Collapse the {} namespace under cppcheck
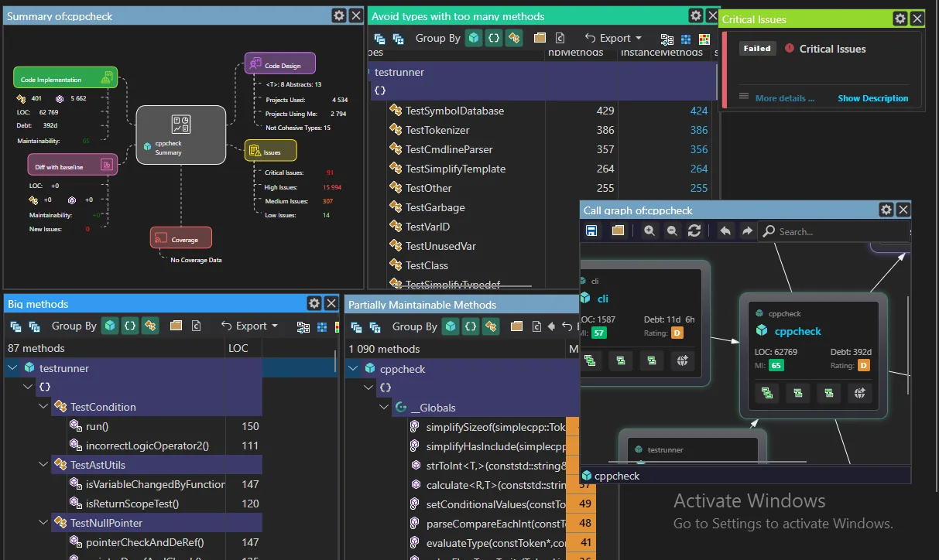 [x=369, y=388]
